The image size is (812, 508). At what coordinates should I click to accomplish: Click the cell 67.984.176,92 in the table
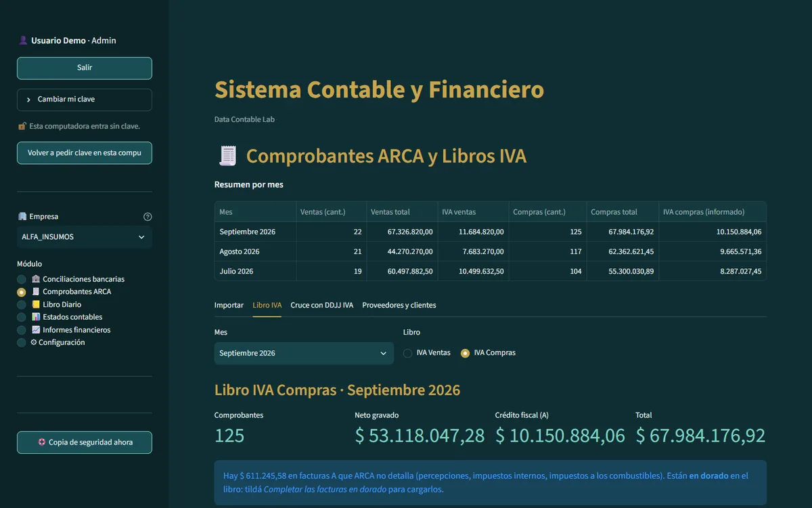point(623,232)
